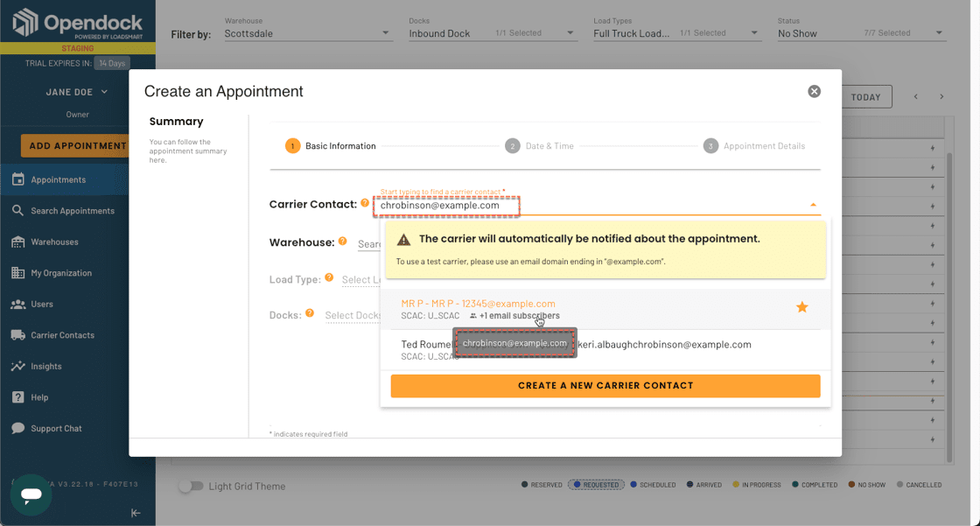The image size is (980, 526).
Task: Go to My Organization menu item
Action: point(61,273)
